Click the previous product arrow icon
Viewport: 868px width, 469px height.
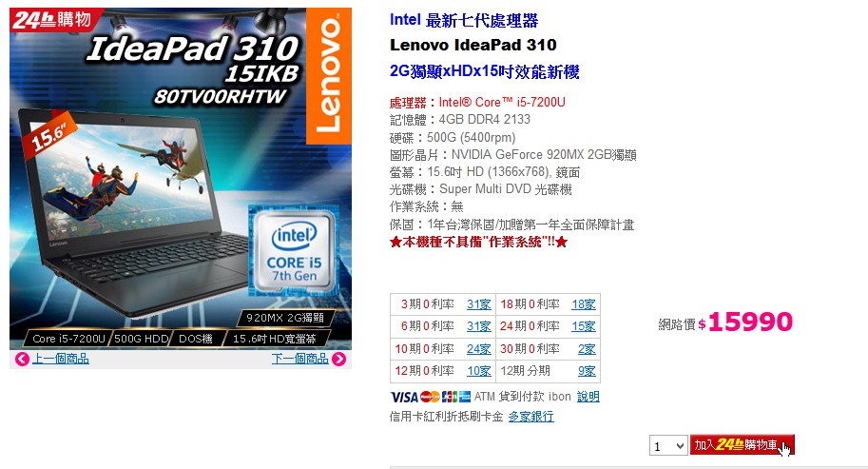tap(22, 359)
